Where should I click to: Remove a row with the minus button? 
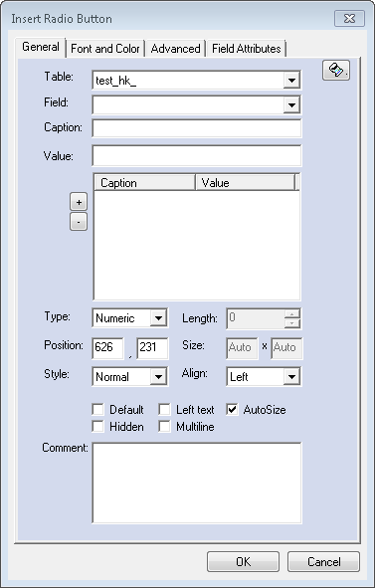click(x=79, y=222)
